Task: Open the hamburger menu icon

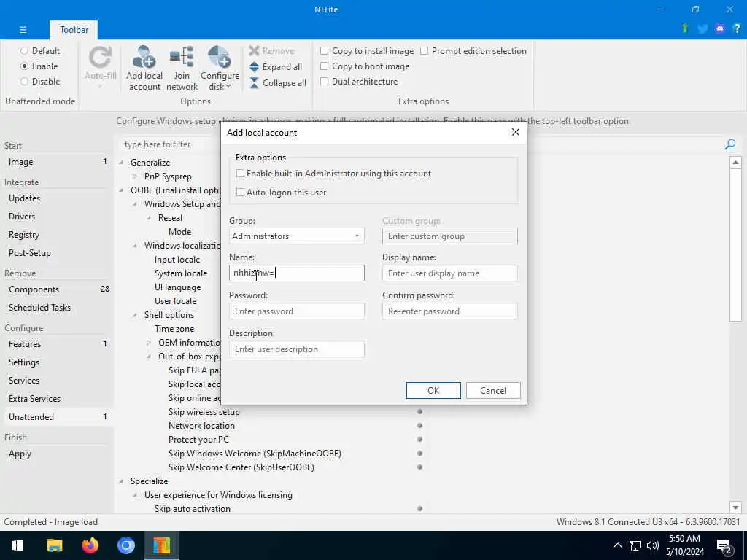Action: (x=23, y=29)
